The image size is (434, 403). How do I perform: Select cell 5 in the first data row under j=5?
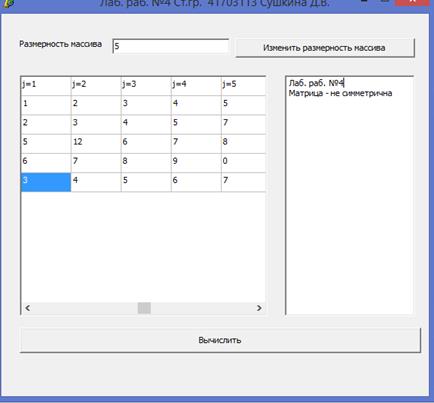(x=243, y=105)
